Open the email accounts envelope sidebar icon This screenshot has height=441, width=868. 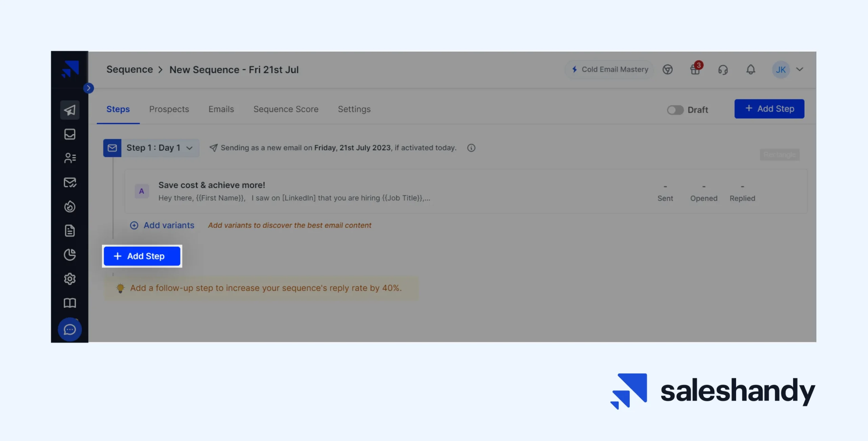[x=70, y=182]
